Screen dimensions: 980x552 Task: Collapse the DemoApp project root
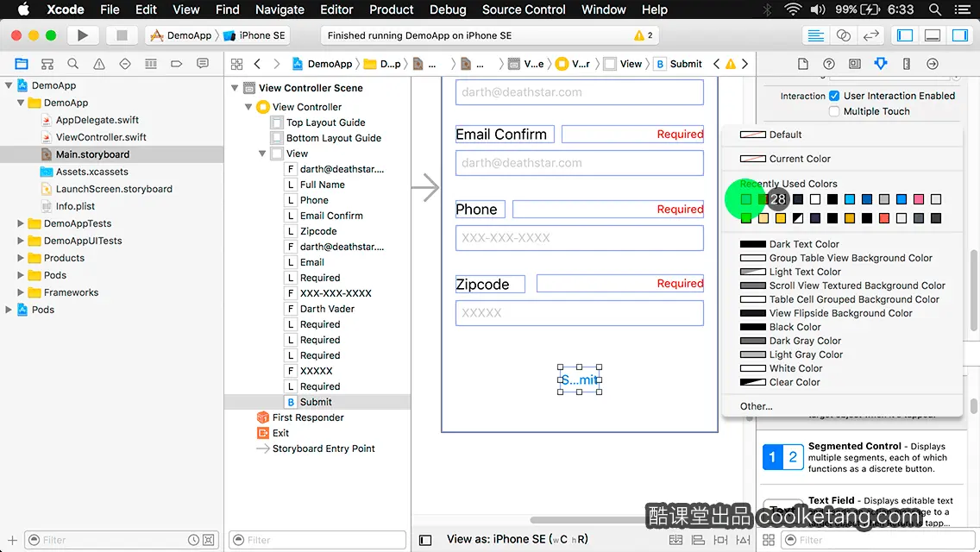point(9,85)
